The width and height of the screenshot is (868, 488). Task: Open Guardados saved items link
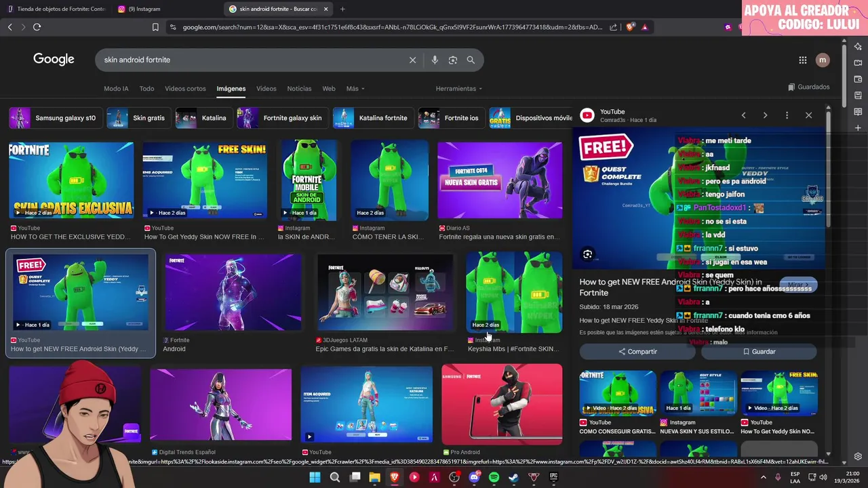pyautogui.click(x=808, y=87)
